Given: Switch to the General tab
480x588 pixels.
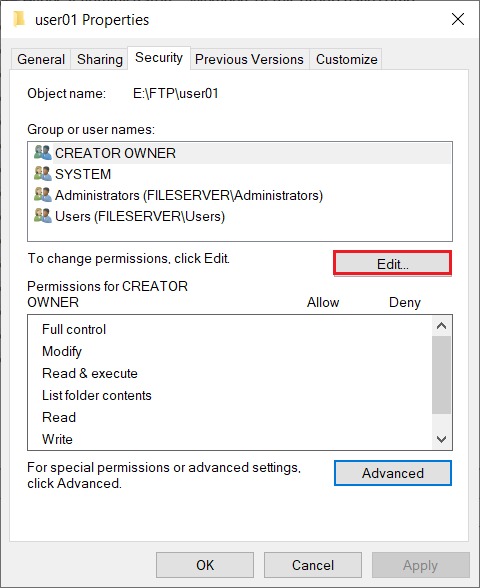Looking at the screenshot, I should click(x=41, y=59).
